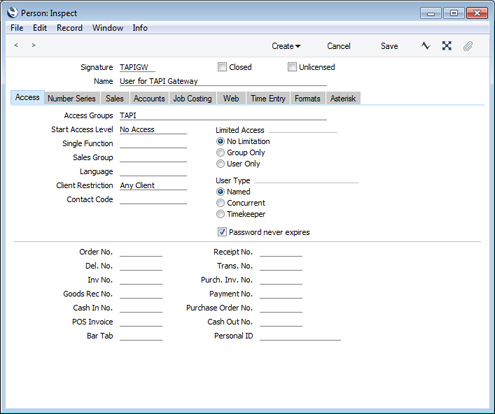
Task: Open the Record menu
Action: 69,28
